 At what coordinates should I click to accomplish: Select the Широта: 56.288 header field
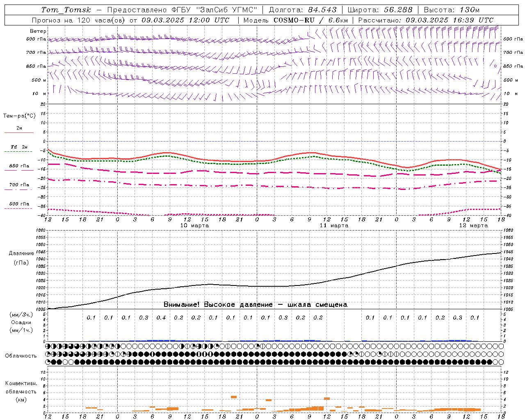[x=380, y=10]
